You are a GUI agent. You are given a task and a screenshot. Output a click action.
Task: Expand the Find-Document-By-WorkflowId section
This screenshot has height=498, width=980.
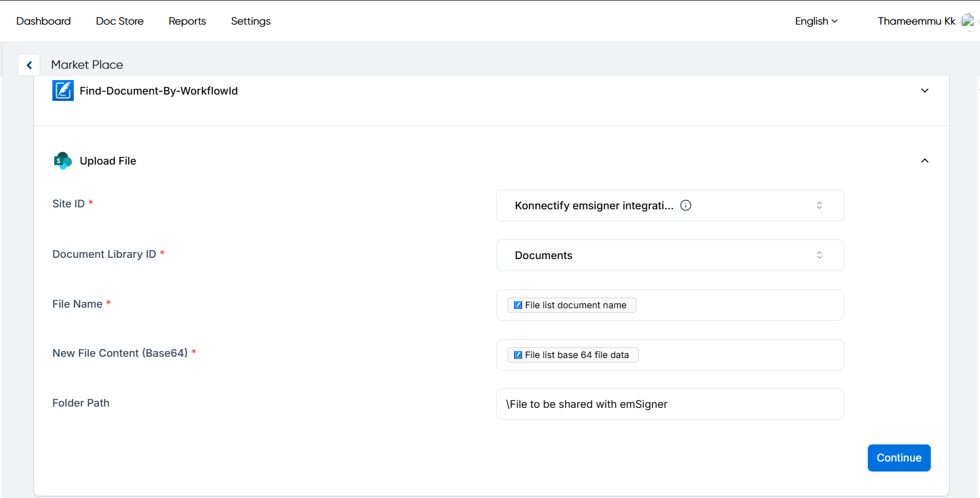pyautogui.click(x=925, y=91)
